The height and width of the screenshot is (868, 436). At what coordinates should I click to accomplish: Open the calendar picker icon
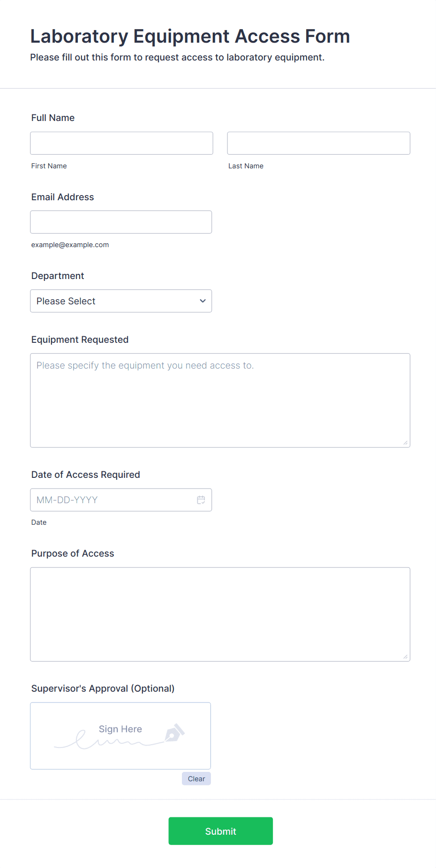[201, 500]
